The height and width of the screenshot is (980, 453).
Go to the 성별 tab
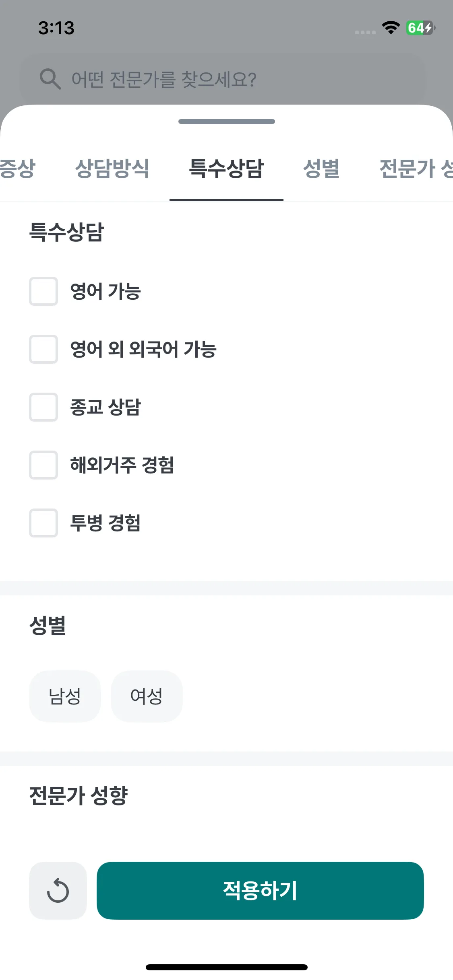[321, 168]
